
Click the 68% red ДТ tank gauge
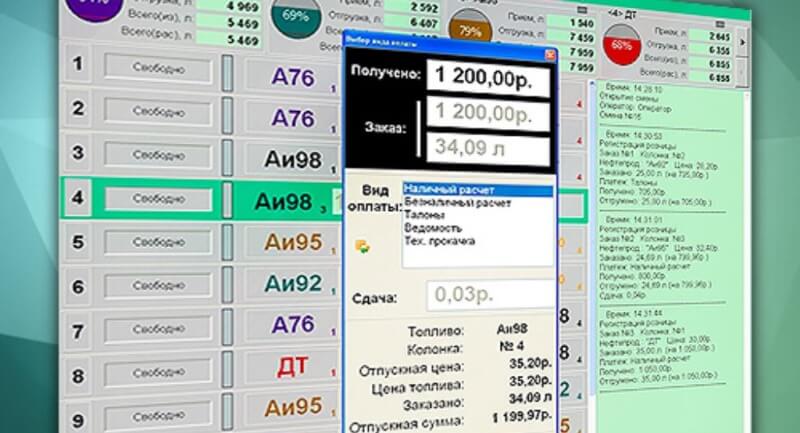coord(622,44)
